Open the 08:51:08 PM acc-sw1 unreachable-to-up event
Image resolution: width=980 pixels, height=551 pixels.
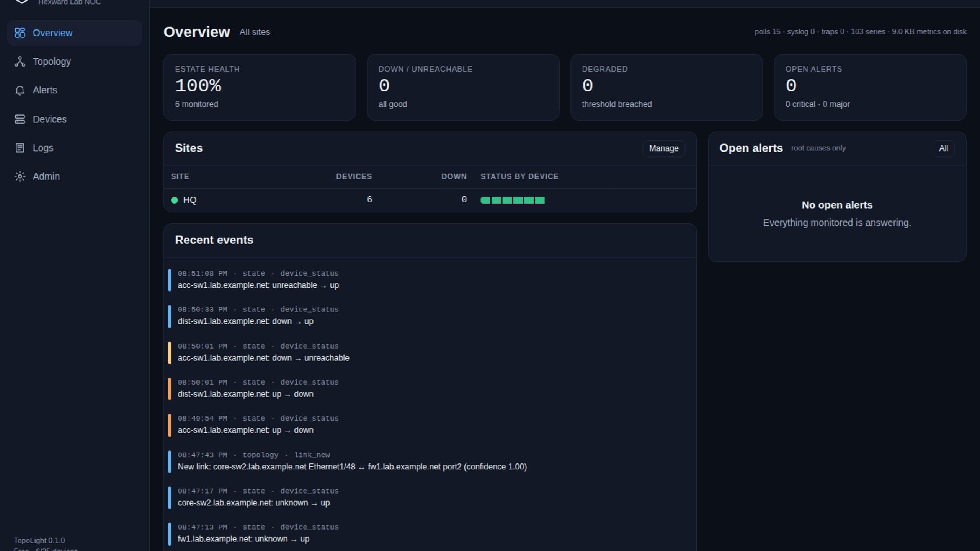430,280
